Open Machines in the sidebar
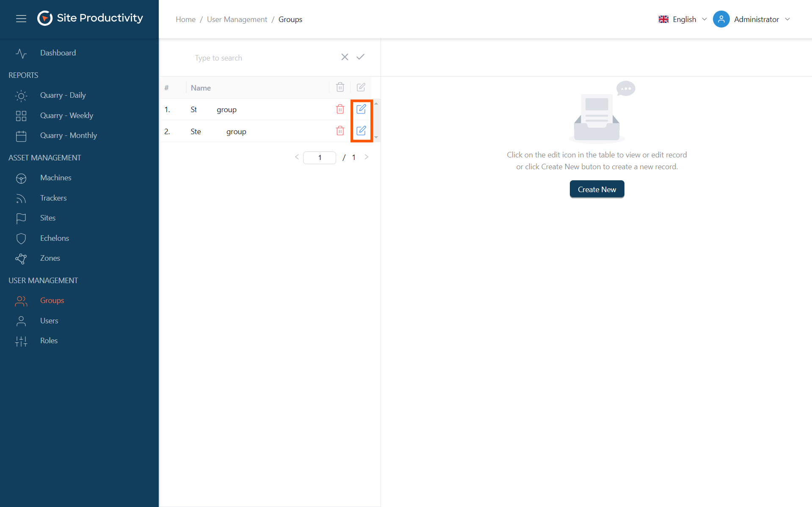The height and width of the screenshot is (507, 812). click(55, 178)
